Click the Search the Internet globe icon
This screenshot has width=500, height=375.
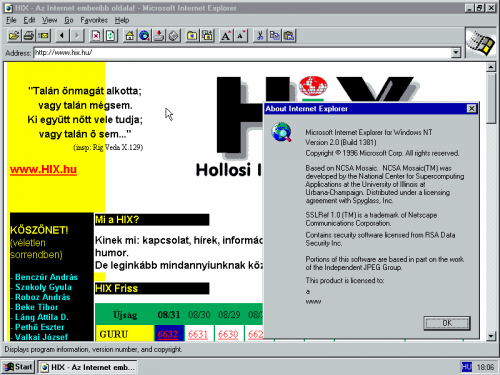(144, 35)
